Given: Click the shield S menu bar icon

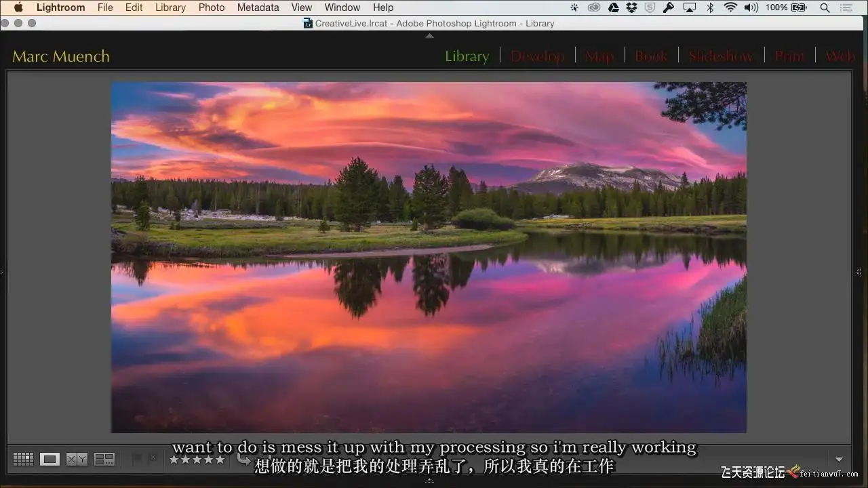Looking at the screenshot, I should point(650,7).
